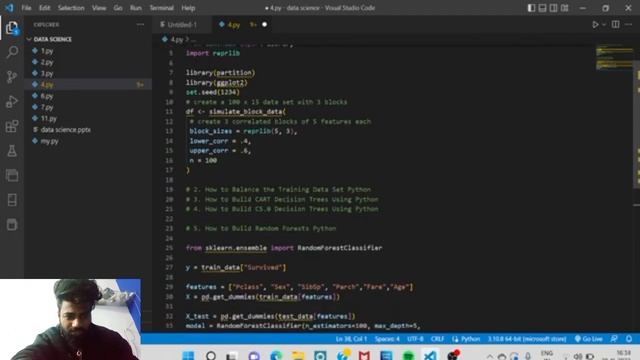Change CRLF end of line sequence
The width and height of the screenshot is (640, 360).
pyautogui.click(x=437, y=339)
